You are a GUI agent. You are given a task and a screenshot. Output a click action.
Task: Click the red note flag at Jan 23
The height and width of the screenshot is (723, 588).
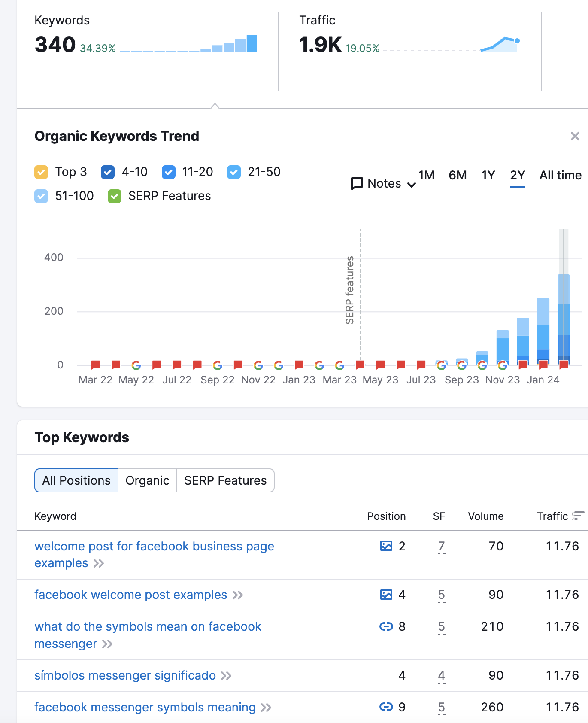(x=299, y=365)
